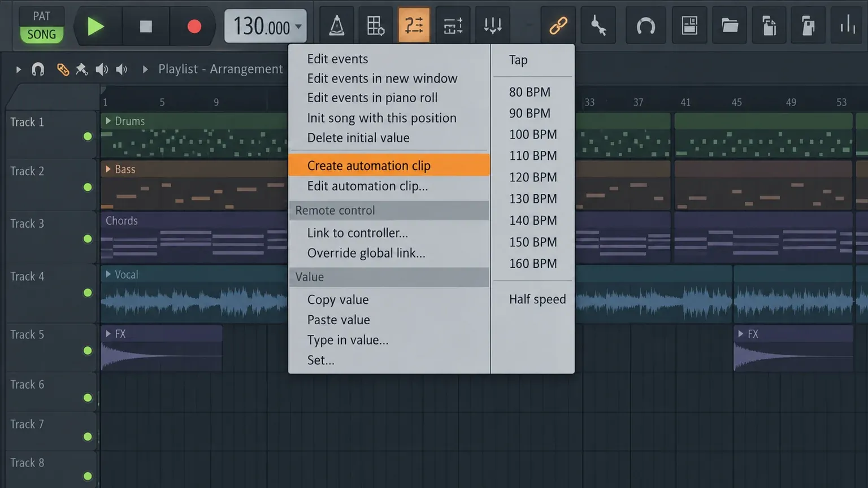This screenshot has width=868, height=488.
Task: Start playback with the green play button
Action: (96, 27)
